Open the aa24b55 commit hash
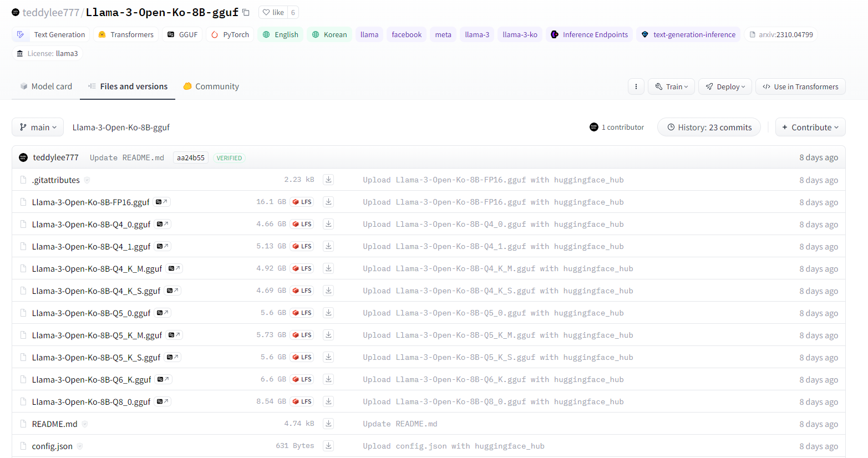 coord(191,157)
